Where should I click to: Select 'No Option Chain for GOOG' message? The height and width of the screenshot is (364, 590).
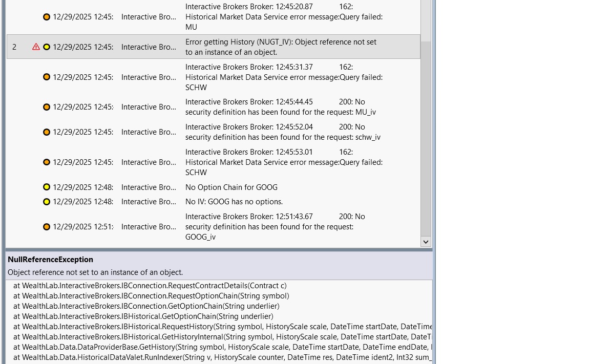tap(231, 187)
